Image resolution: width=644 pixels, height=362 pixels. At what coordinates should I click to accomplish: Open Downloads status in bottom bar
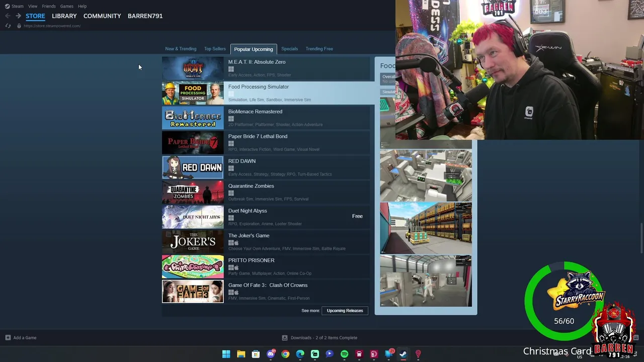point(324,338)
